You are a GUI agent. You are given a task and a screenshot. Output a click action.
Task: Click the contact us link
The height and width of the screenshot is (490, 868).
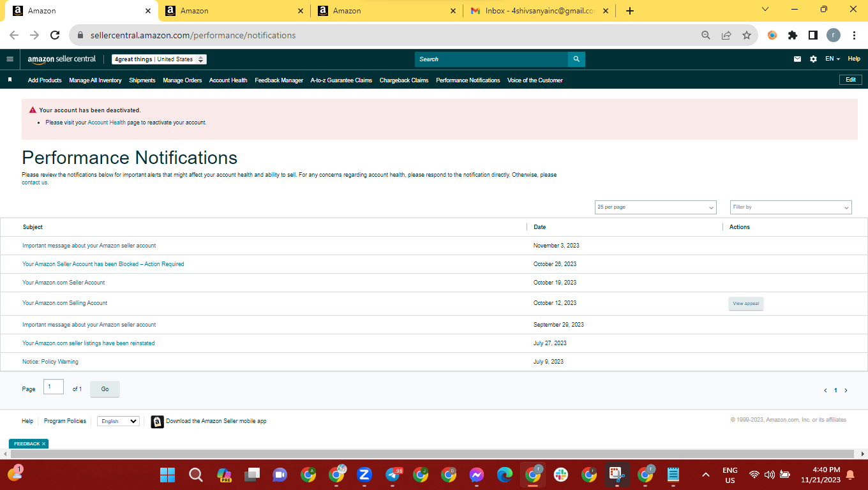[x=35, y=182]
